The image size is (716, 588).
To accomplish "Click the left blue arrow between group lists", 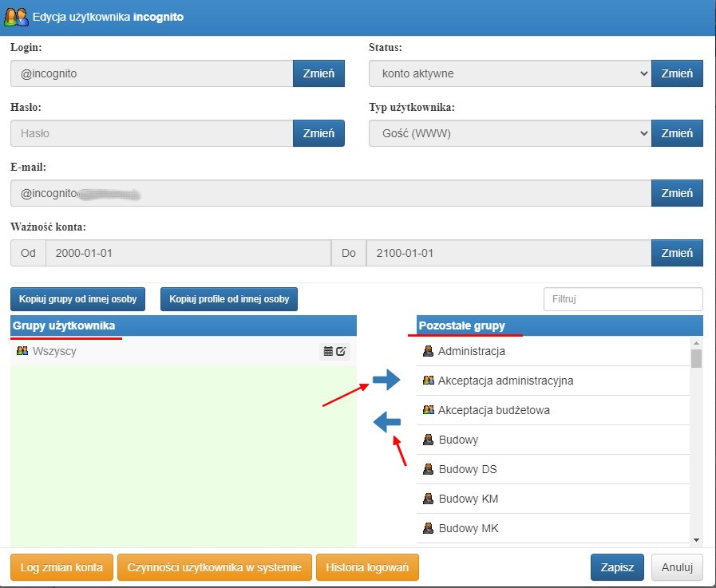I will click(387, 422).
